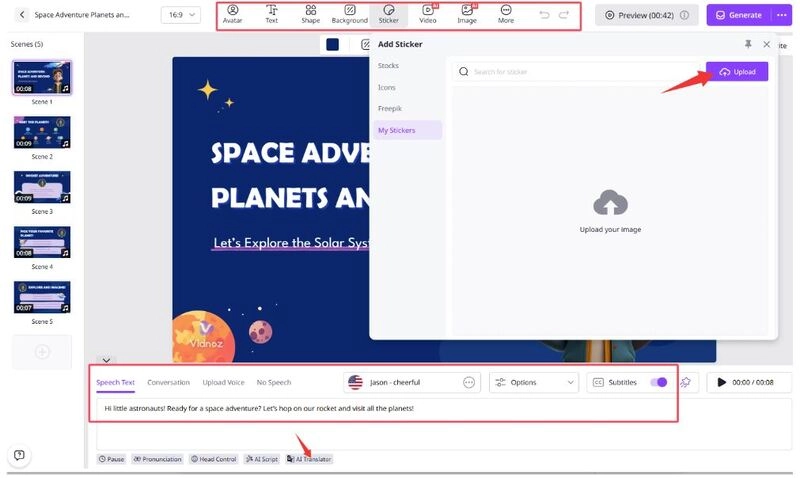Open the Shape tool
800x478 pixels.
click(x=310, y=14)
